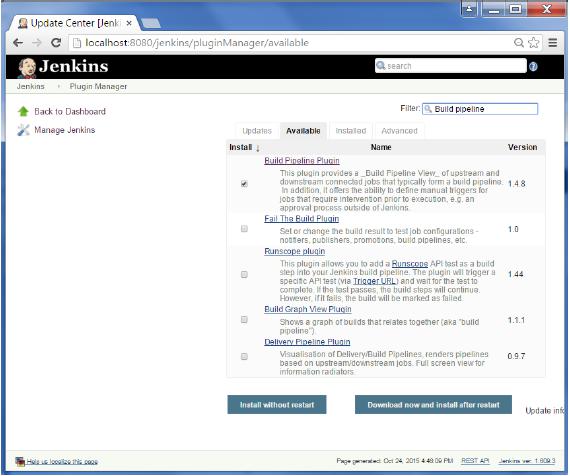This screenshot has height=476, width=570.
Task: Click green Back to Dashboard arrow icon
Action: pos(23,111)
